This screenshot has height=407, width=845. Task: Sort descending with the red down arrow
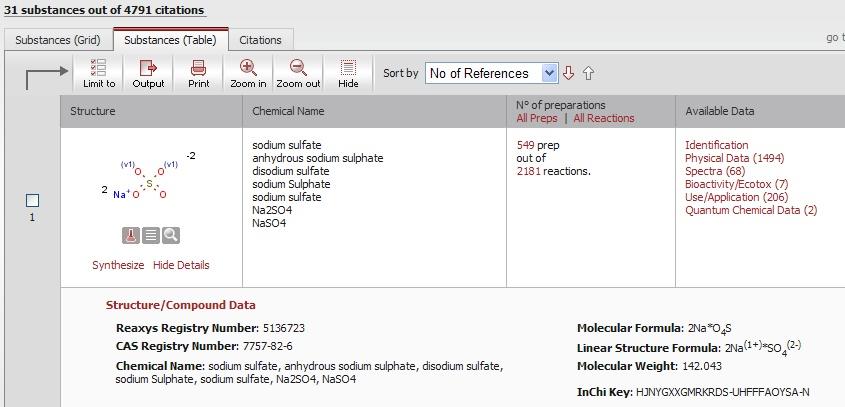click(x=568, y=73)
